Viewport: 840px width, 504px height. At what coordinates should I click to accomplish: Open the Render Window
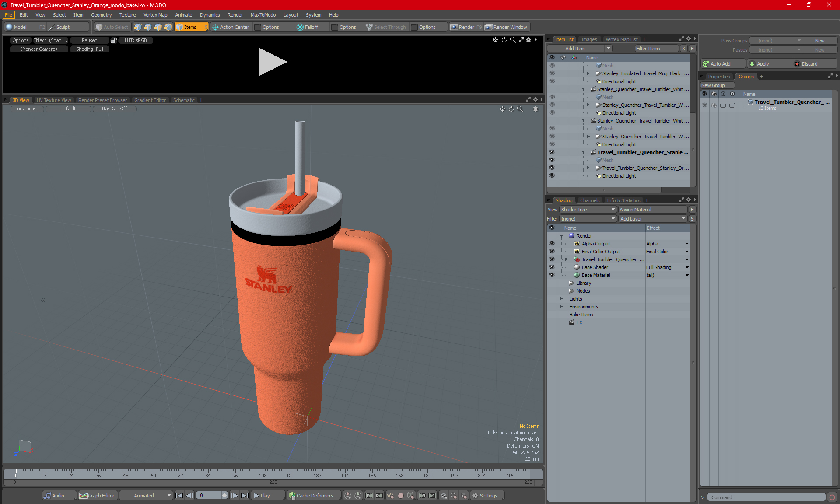507,27
